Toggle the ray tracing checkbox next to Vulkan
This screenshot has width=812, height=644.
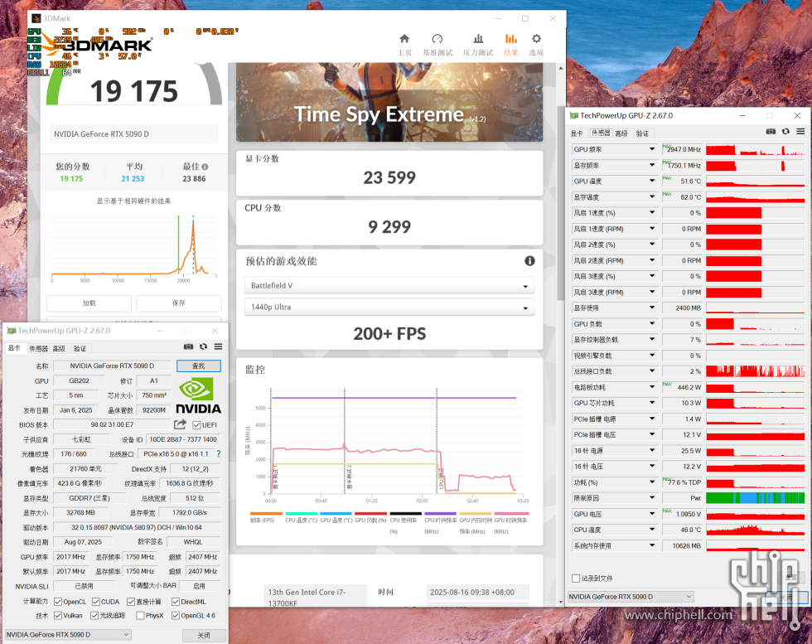tap(94, 616)
